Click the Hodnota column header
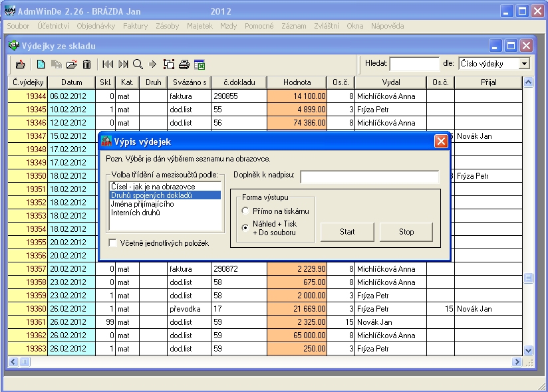548x392 pixels. coord(297,82)
